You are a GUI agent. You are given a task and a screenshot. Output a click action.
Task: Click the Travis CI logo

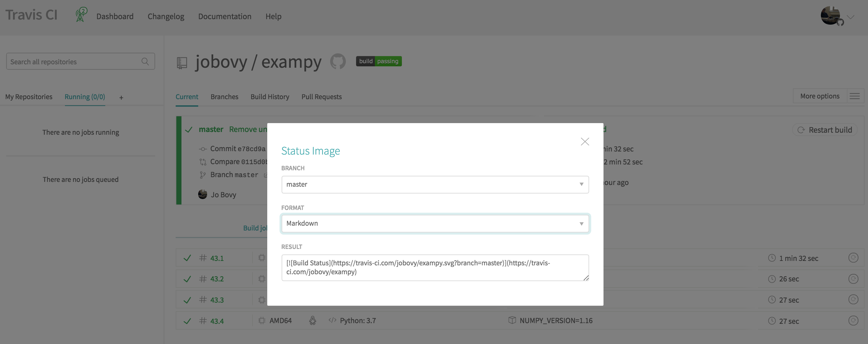pos(31,15)
